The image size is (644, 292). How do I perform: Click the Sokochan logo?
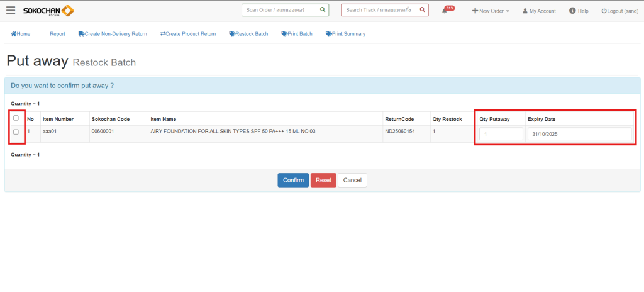(48, 11)
